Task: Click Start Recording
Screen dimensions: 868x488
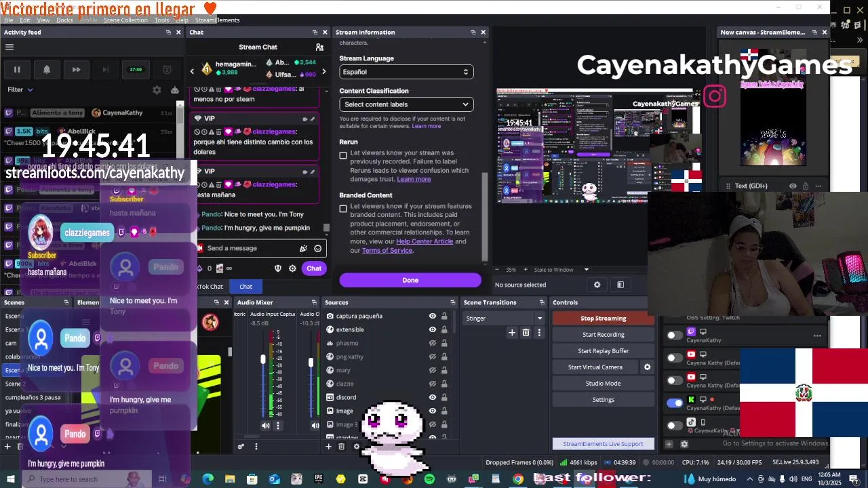Action: (603, 335)
